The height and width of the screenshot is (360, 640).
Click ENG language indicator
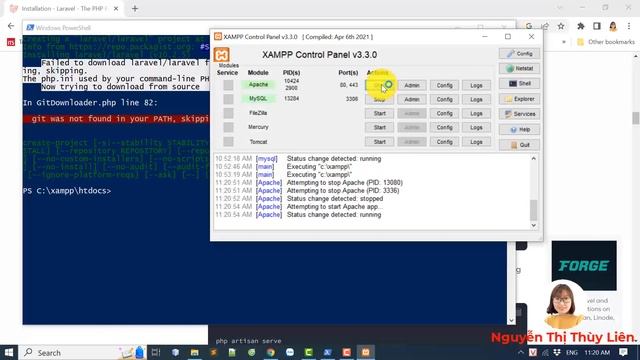[572, 353]
